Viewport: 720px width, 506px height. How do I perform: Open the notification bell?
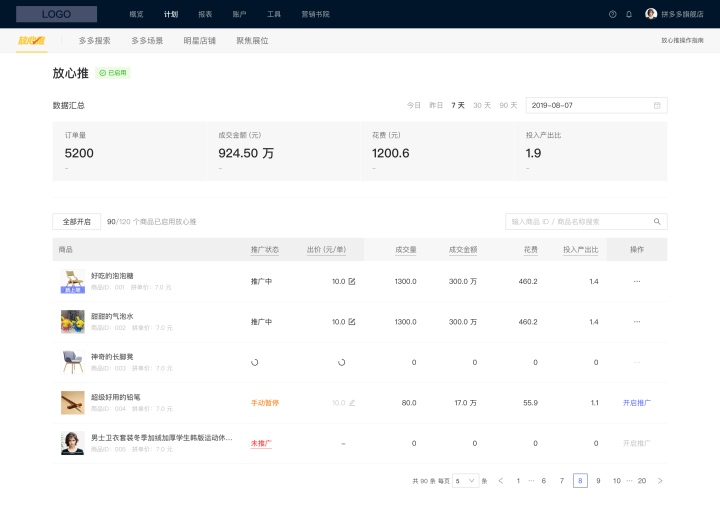[629, 14]
